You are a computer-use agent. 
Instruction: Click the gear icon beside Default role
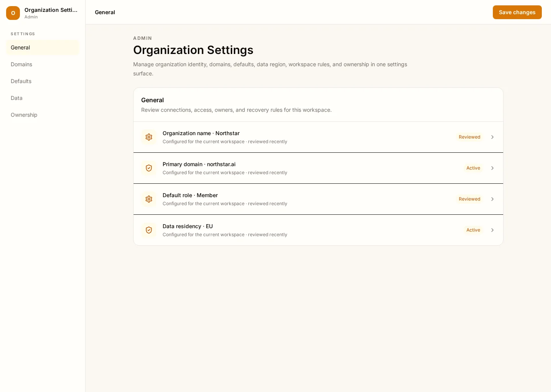149,199
